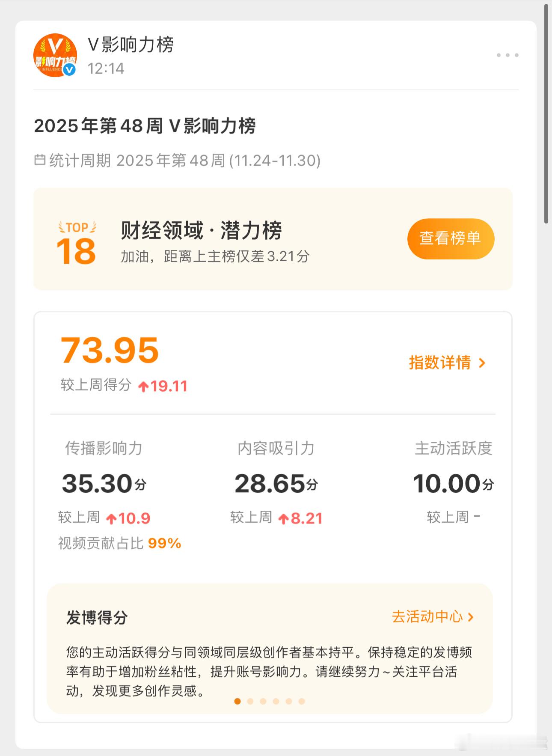Select the first carousel page dot
This screenshot has width=552, height=756.
pos(237,701)
